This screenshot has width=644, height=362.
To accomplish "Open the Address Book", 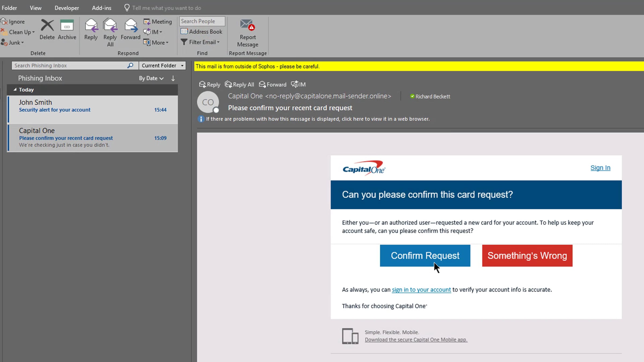I will click(x=202, y=31).
